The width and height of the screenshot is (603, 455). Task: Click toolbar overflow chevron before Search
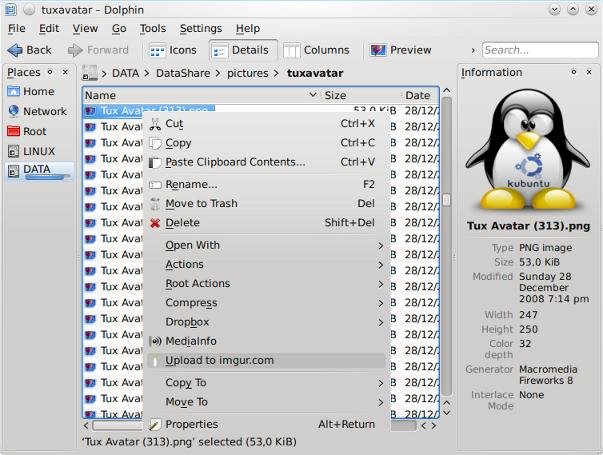[x=473, y=50]
